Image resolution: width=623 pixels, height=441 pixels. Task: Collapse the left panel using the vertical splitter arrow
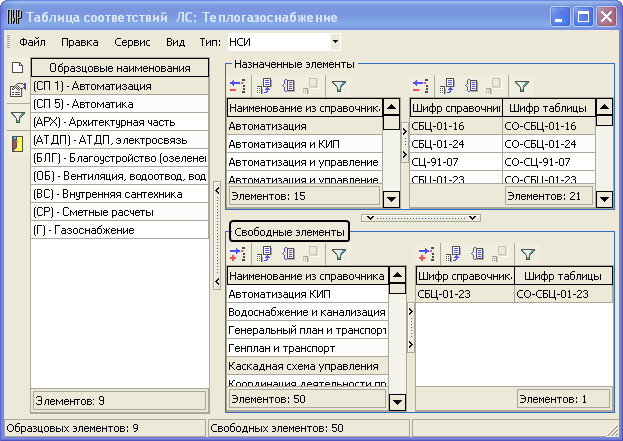(x=217, y=283)
